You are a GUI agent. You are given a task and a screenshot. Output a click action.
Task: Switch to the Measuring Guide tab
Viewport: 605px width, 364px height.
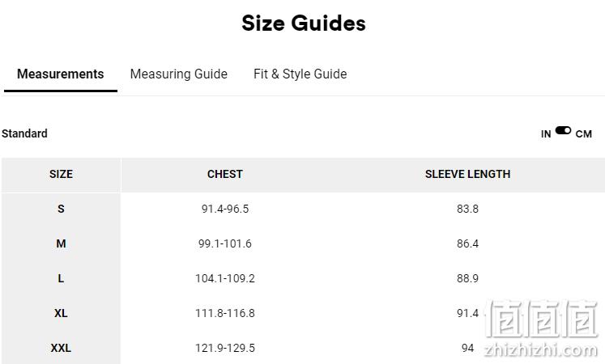[179, 74]
